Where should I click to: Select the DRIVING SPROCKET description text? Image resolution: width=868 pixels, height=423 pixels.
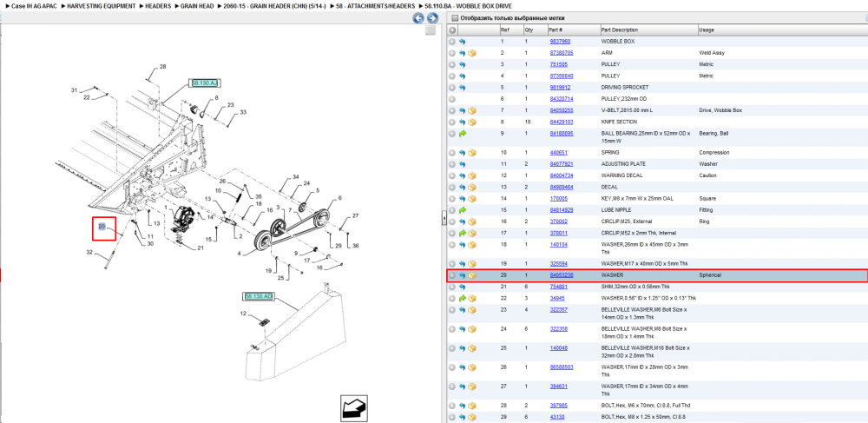[624, 88]
